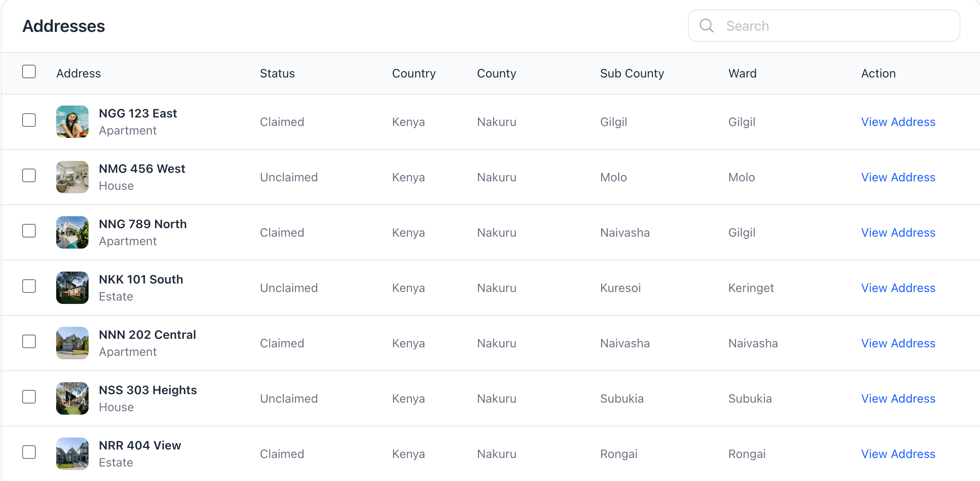View Address for NSS 303 Heights

pos(898,399)
